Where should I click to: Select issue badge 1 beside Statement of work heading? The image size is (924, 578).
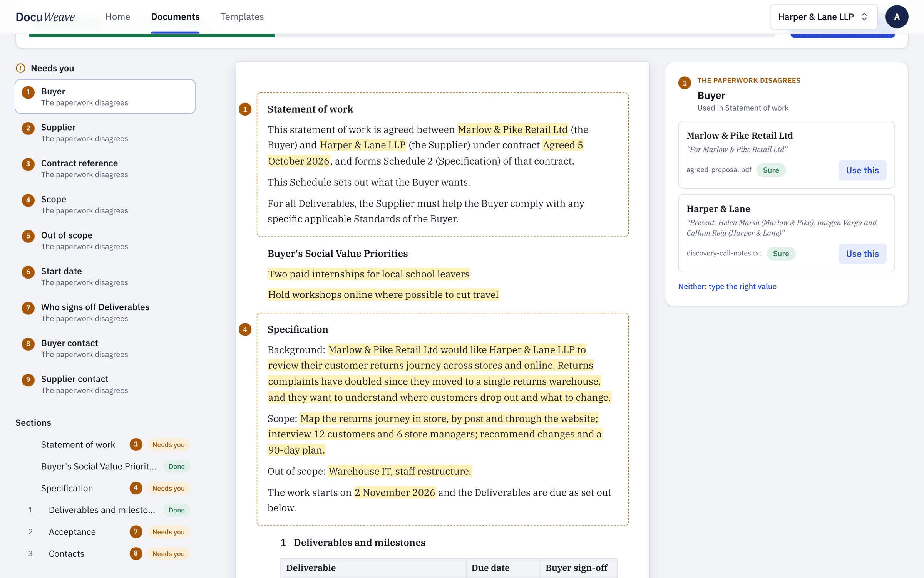[x=245, y=109]
